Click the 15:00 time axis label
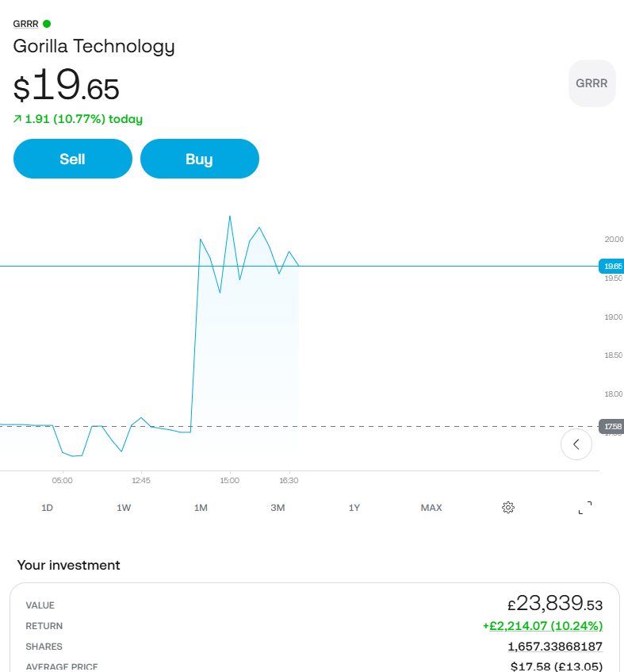 pyautogui.click(x=230, y=481)
